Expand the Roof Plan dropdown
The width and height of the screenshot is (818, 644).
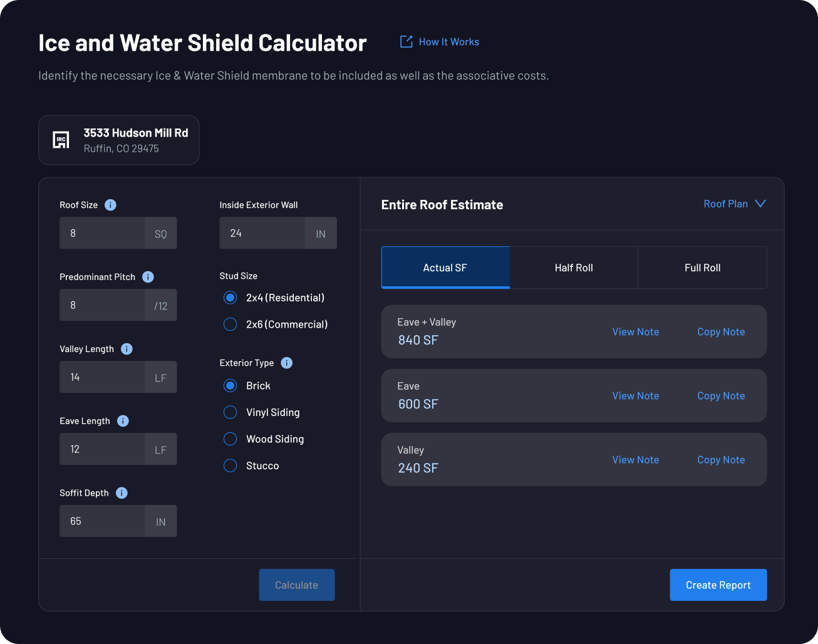point(734,204)
